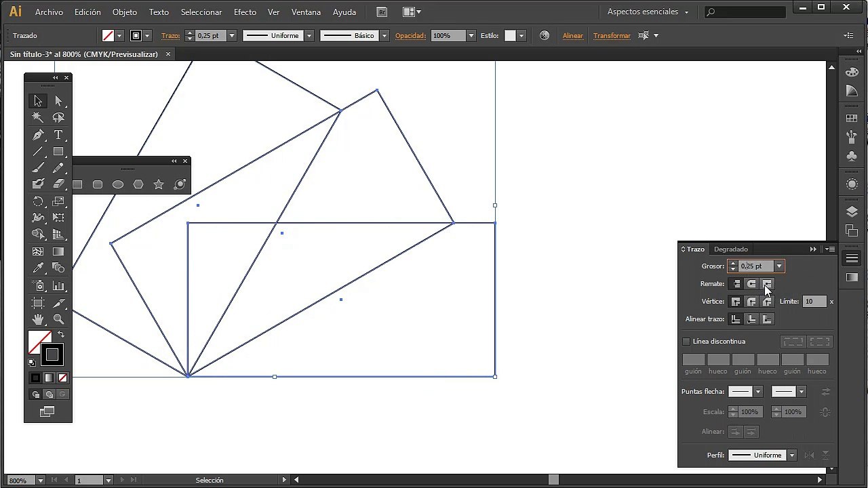Select the Hand tool
The image size is (868, 488).
tap(38, 319)
